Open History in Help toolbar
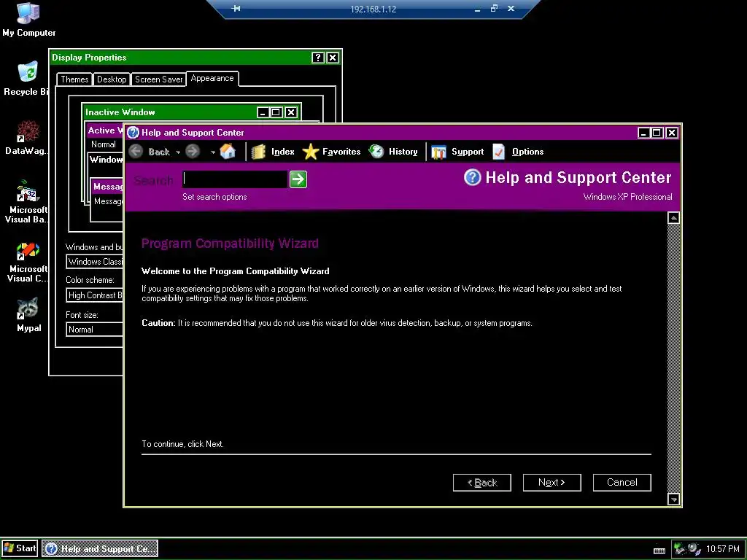 [x=393, y=152]
